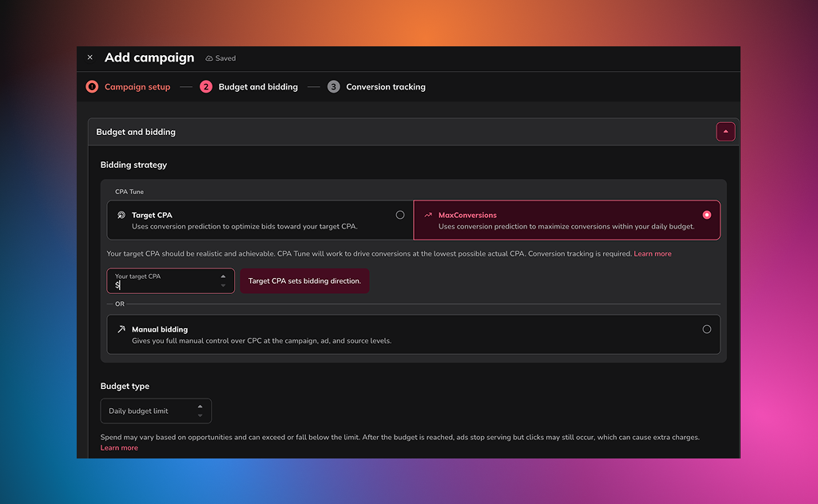The image size is (818, 504).
Task: Decrease target CPA with down arrow
Action: pos(224,285)
